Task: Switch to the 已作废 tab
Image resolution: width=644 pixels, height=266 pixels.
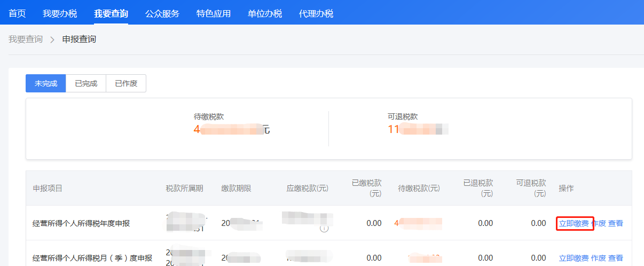Action: tap(126, 83)
